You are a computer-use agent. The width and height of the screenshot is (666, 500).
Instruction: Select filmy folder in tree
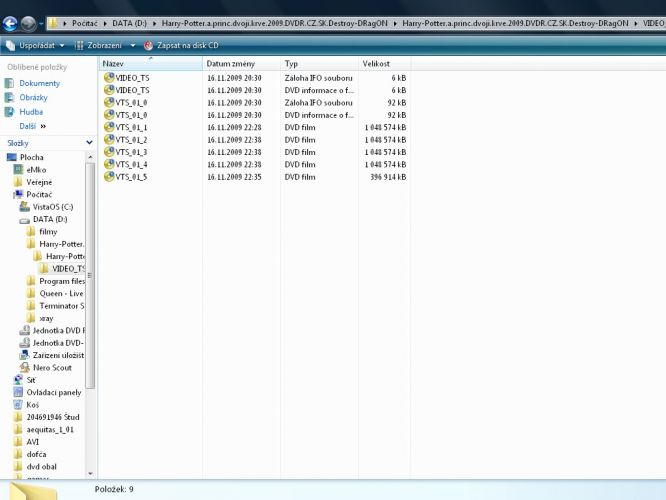click(48, 232)
